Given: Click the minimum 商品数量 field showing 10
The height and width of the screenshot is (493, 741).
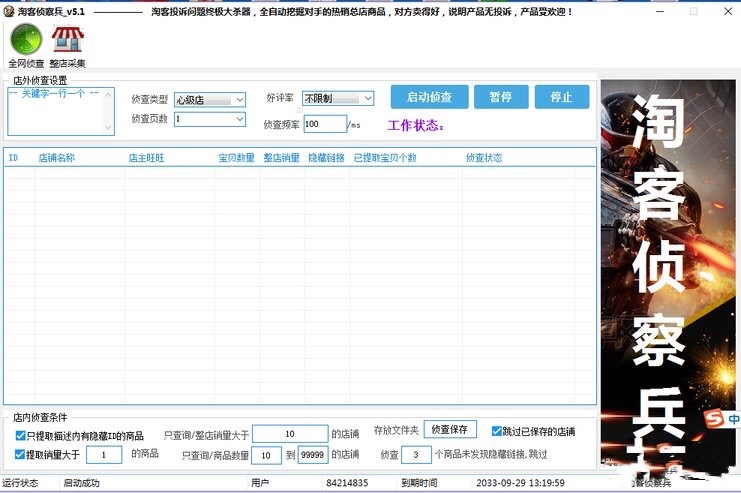Looking at the screenshot, I should [266, 455].
